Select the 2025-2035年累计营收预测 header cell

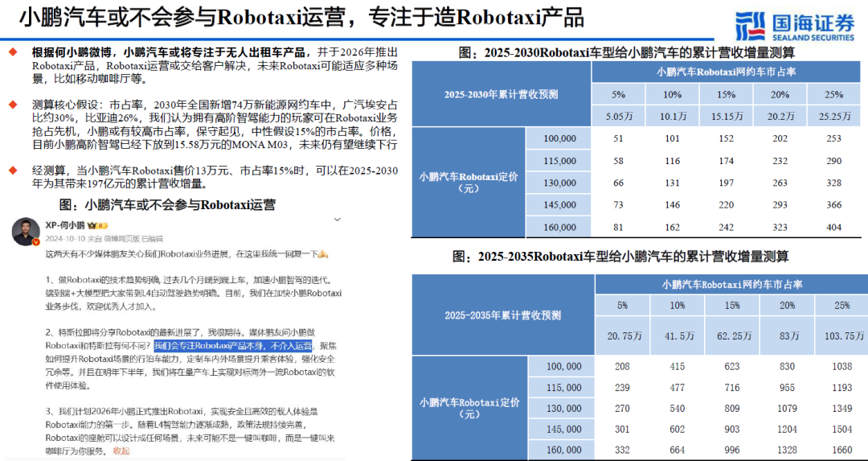tap(502, 316)
